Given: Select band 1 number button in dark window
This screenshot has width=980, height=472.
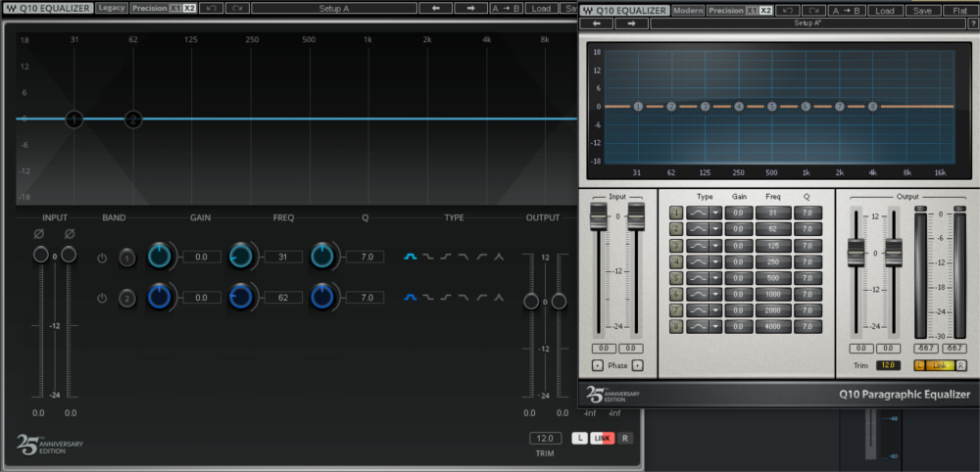Looking at the screenshot, I should click(x=126, y=258).
